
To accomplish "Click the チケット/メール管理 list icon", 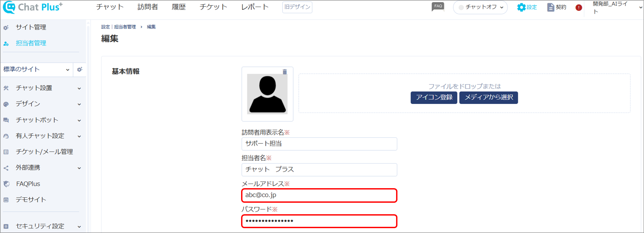I will pyautogui.click(x=6, y=152).
